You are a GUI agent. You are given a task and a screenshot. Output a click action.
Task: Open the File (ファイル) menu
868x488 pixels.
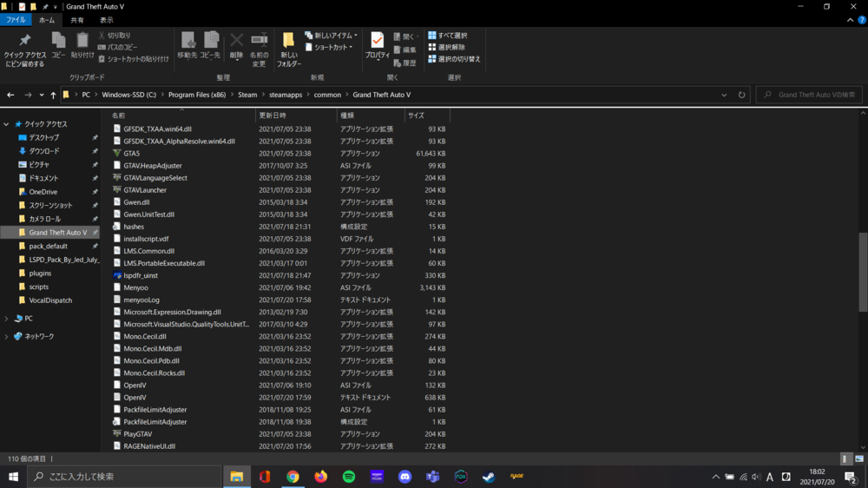coord(16,20)
